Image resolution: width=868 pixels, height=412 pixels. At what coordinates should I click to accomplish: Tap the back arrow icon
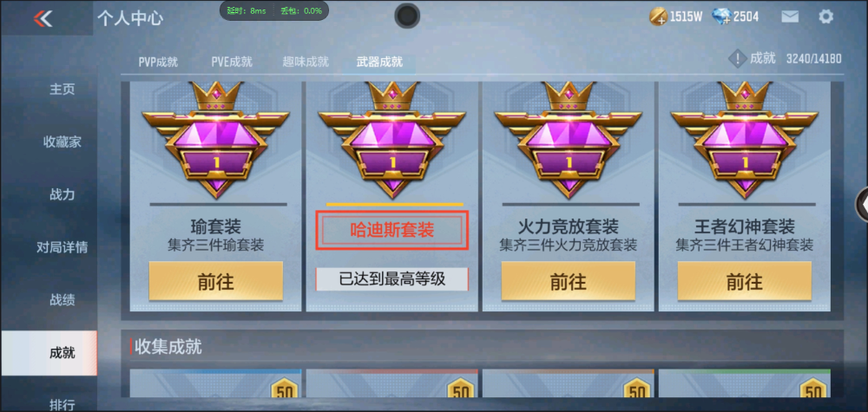coord(43,18)
